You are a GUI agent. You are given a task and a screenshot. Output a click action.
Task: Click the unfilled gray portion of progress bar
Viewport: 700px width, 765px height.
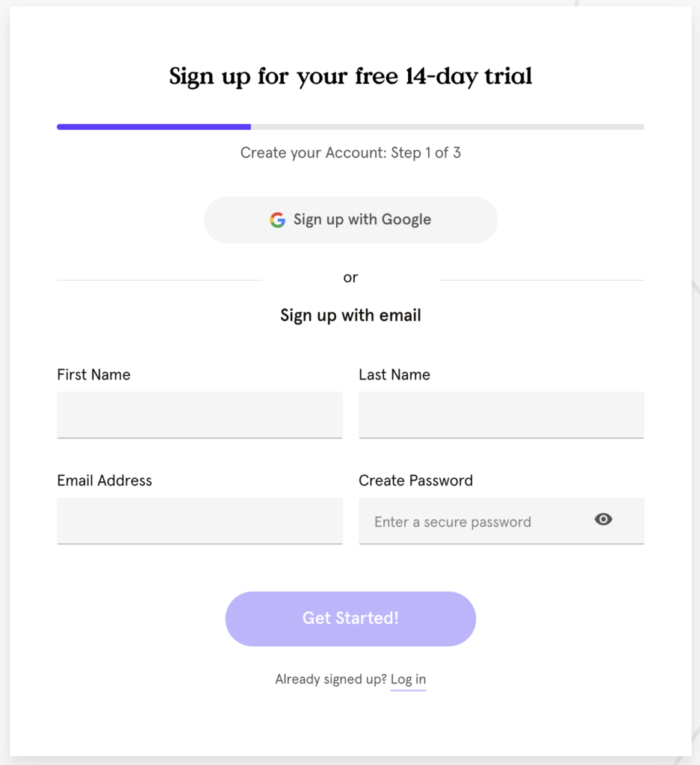tap(448, 127)
